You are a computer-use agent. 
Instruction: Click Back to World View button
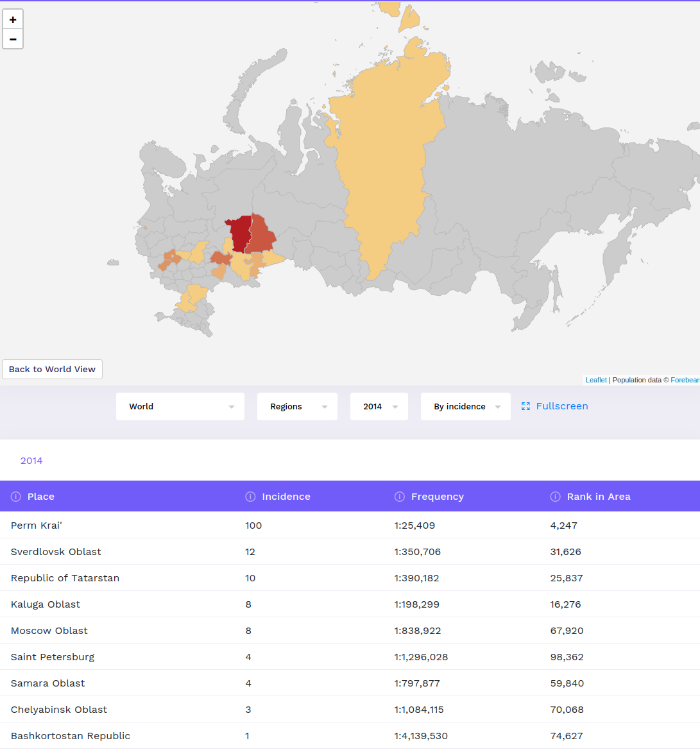click(x=52, y=369)
